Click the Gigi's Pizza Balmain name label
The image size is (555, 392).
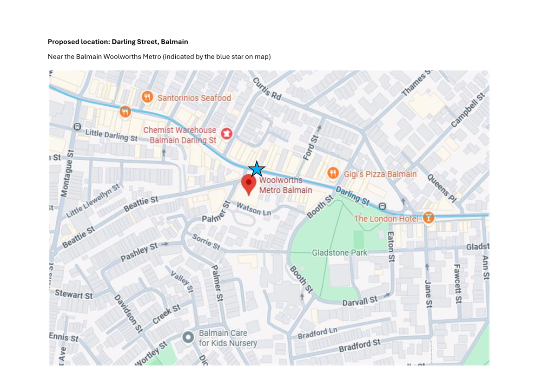pos(380,174)
